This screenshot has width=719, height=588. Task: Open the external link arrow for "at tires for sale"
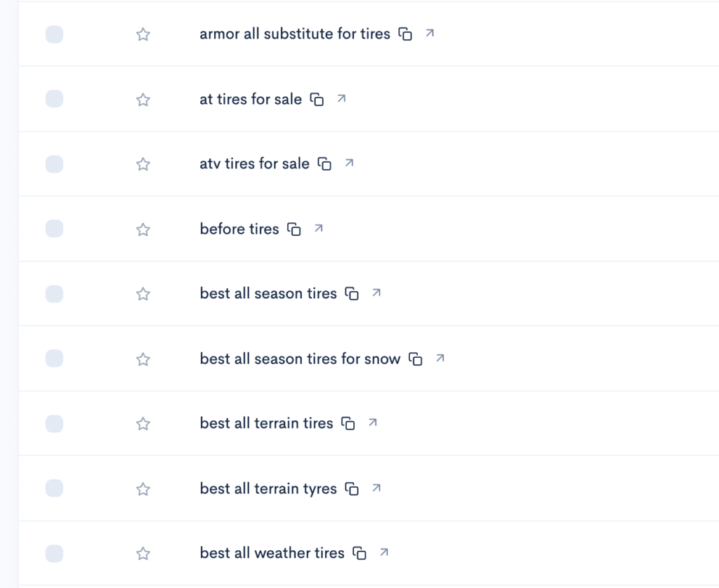pos(341,98)
